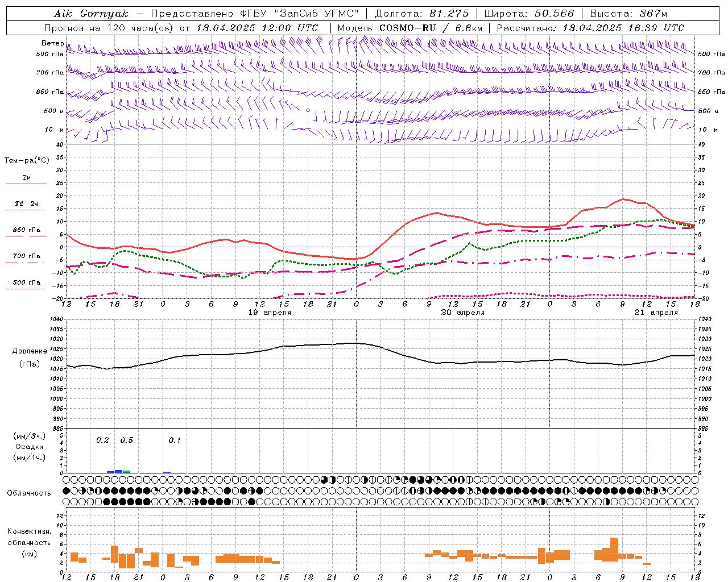Click the "Ветер" wind panel label
Image resolution: width=728 pixels, height=582 pixels.
click(x=52, y=43)
